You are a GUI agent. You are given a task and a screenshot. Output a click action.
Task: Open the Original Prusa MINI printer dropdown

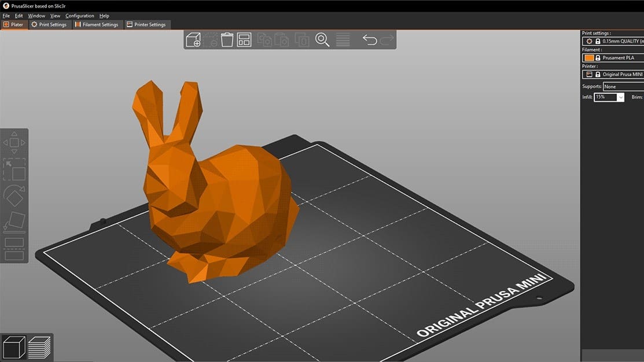tap(613, 74)
